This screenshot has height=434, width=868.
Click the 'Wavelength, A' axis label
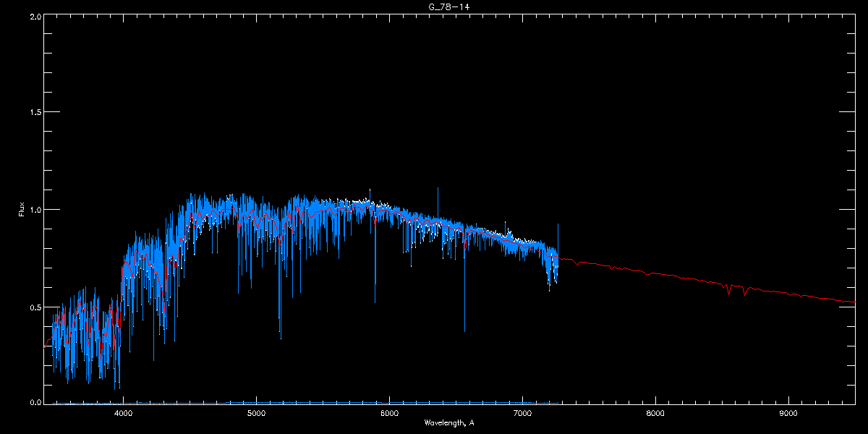click(448, 422)
